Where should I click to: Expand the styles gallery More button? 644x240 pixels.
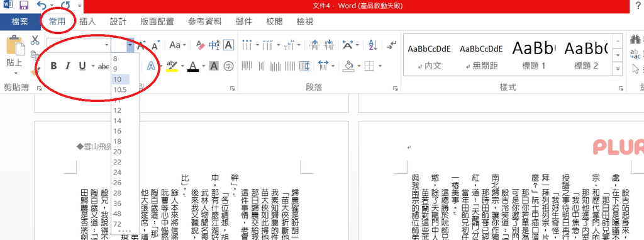tap(618, 68)
